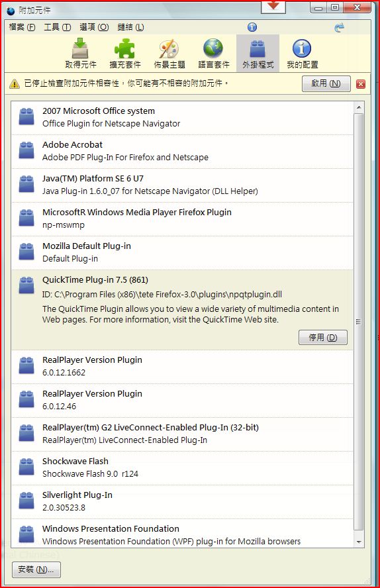Select RealPlayer(tm) G2 LiveConnect-Enabled Plug-In (32-bit)
Viewport: 380px width, 588px height.
coord(183,434)
